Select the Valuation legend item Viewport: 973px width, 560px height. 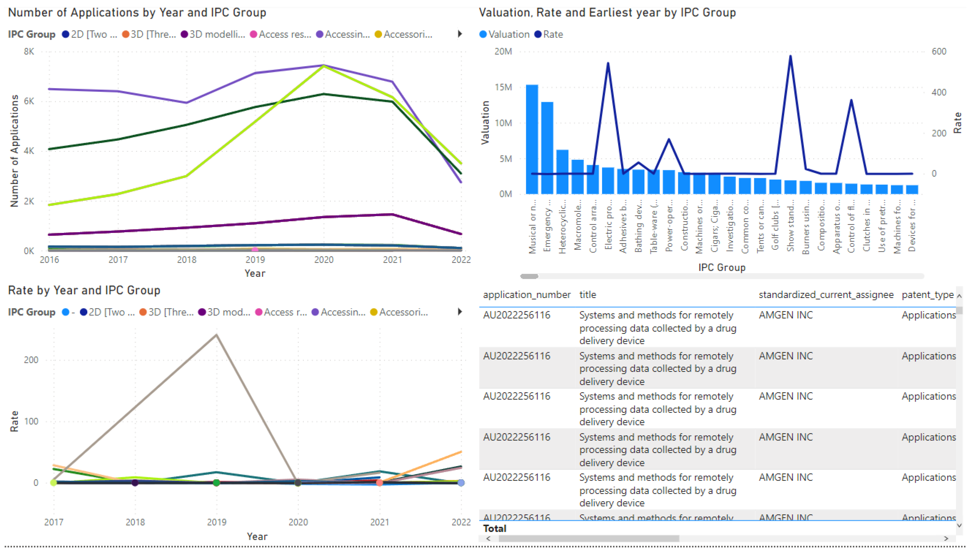tap(504, 34)
